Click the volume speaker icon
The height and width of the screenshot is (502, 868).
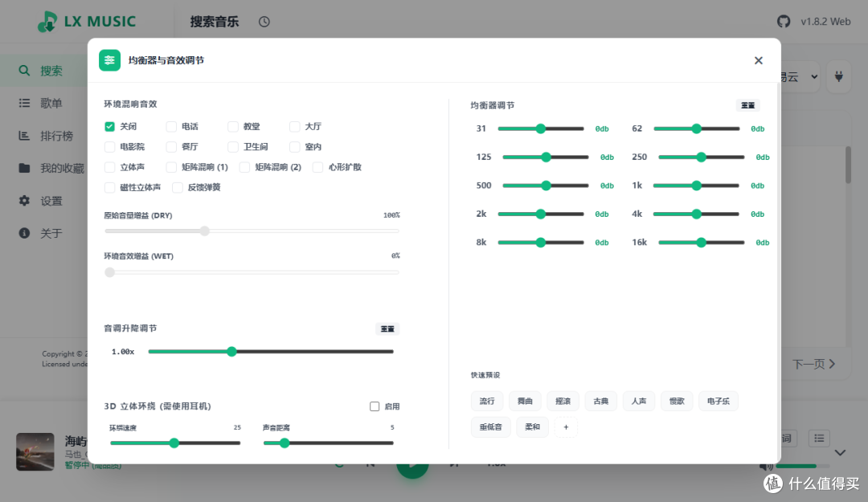(766, 466)
